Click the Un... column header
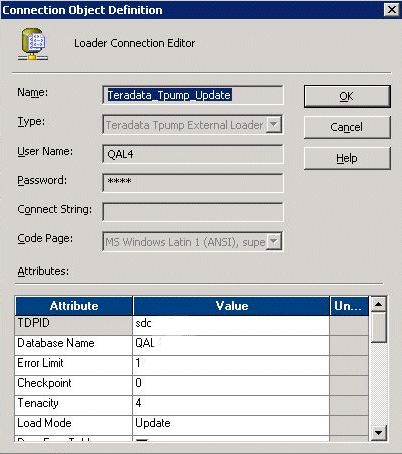The image size is (402, 454). pos(349,306)
